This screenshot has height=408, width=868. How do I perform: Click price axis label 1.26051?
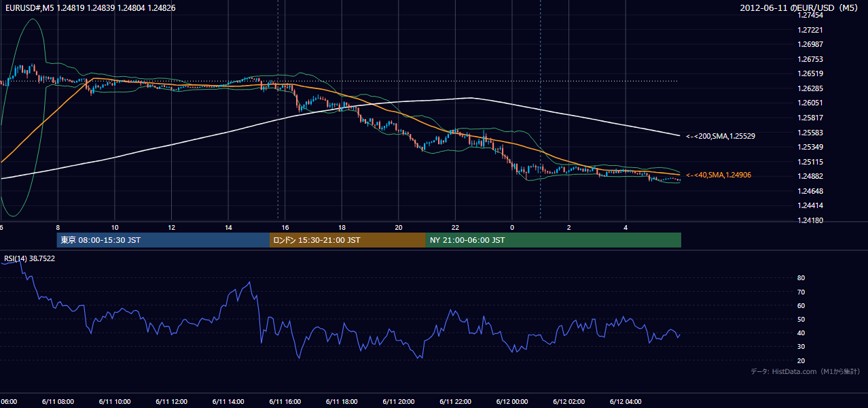pos(810,103)
